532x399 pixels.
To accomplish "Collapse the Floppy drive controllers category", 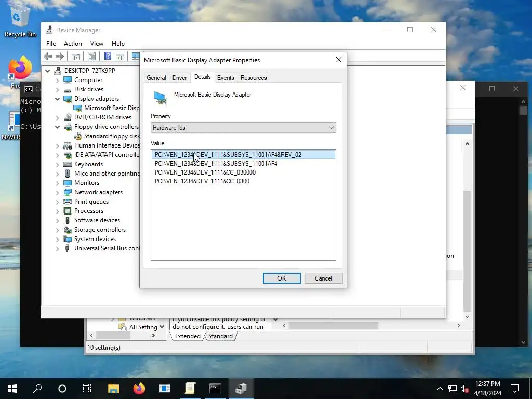I will coord(57,127).
